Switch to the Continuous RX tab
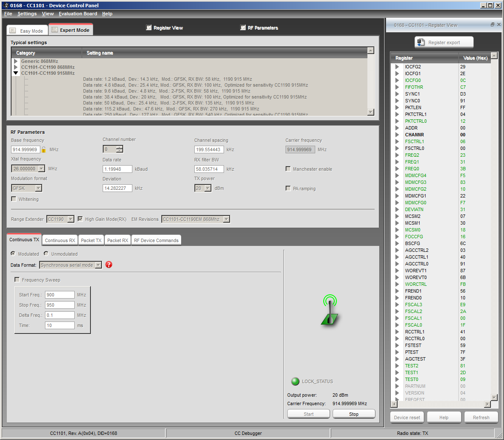The image size is (504, 440). tap(60, 240)
